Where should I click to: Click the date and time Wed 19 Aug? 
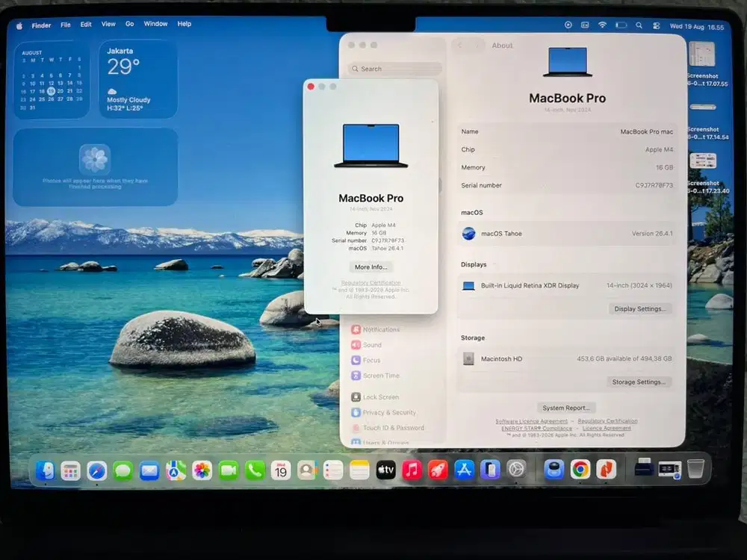click(x=696, y=27)
